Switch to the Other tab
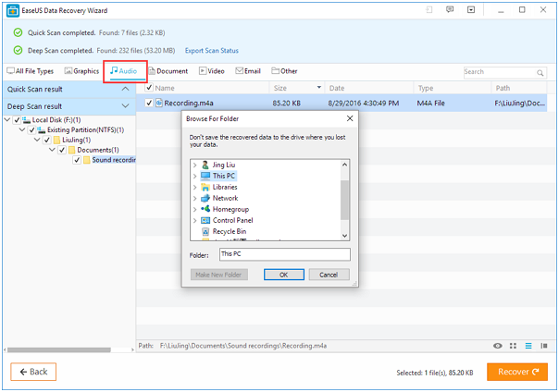This screenshot has height=392, width=559. [x=284, y=71]
